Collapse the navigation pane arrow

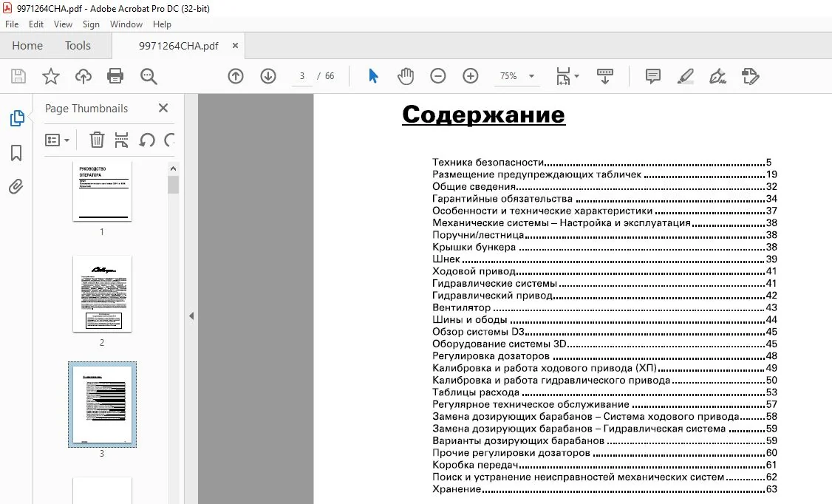pos(191,316)
